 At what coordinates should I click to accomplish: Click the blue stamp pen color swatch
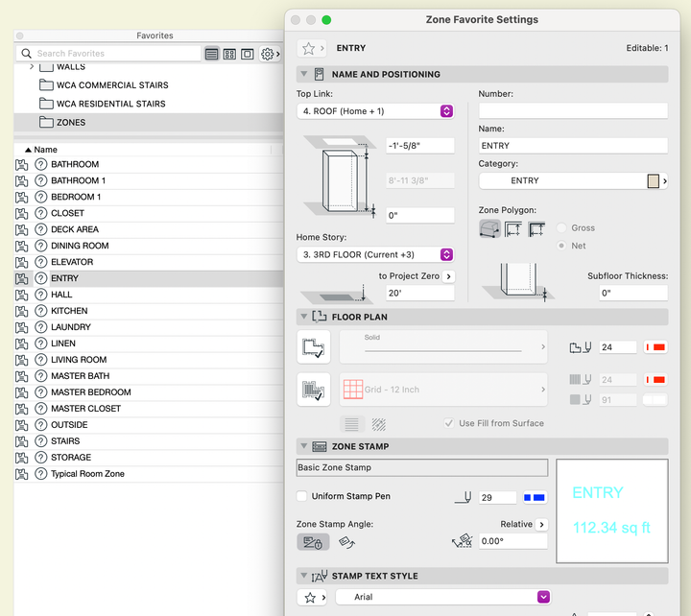(x=535, y=497)
